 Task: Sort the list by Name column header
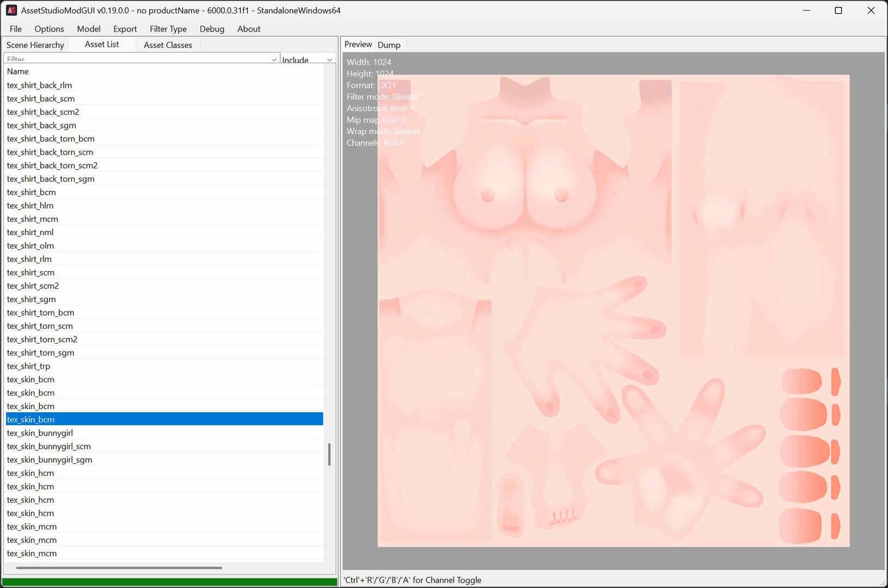[163, 71]
